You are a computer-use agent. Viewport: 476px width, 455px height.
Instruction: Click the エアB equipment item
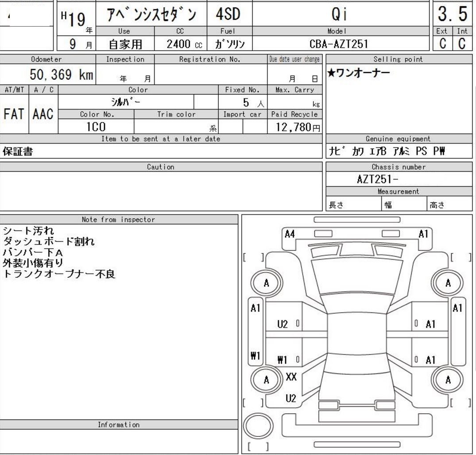(x=378, y=151)
